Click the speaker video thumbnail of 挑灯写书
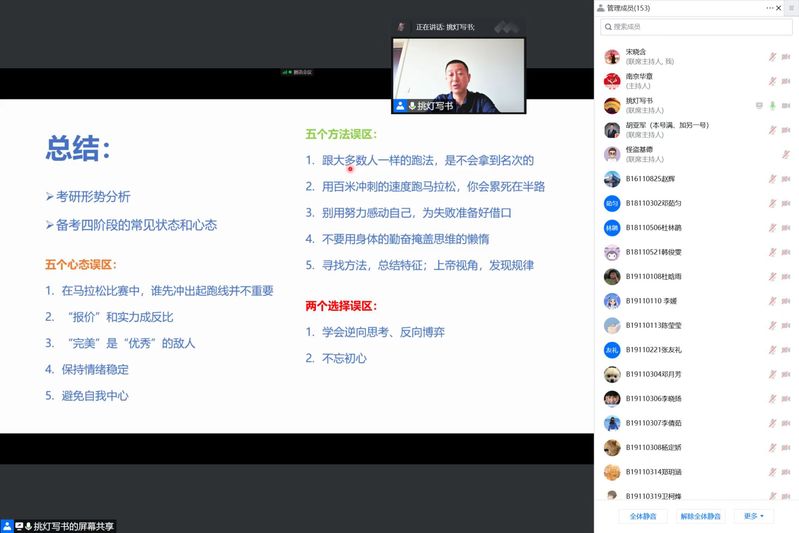Image resolution: width=799 pixels, height=533 pixels. (458, 70)
